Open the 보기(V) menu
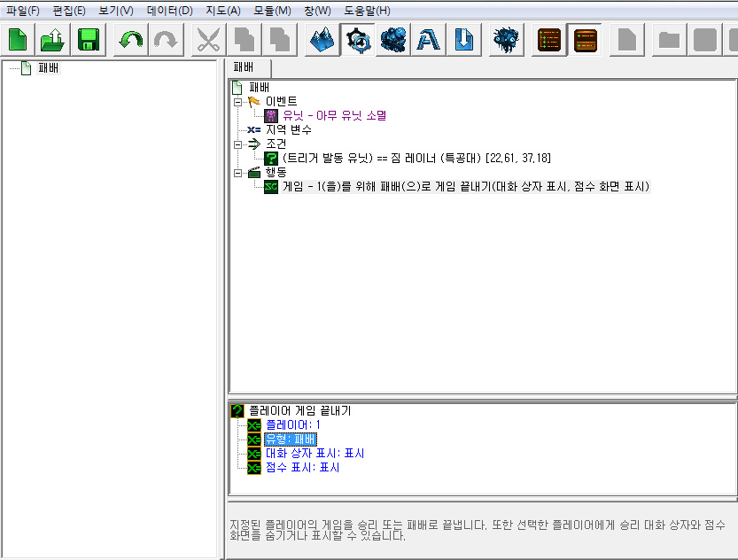738x560 pixels. [116, 11]
